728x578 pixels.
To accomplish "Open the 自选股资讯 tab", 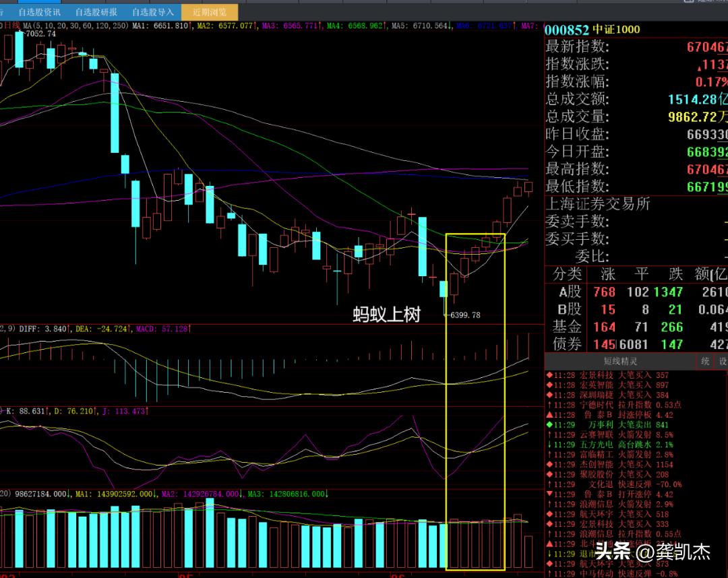I will [39, 12].
